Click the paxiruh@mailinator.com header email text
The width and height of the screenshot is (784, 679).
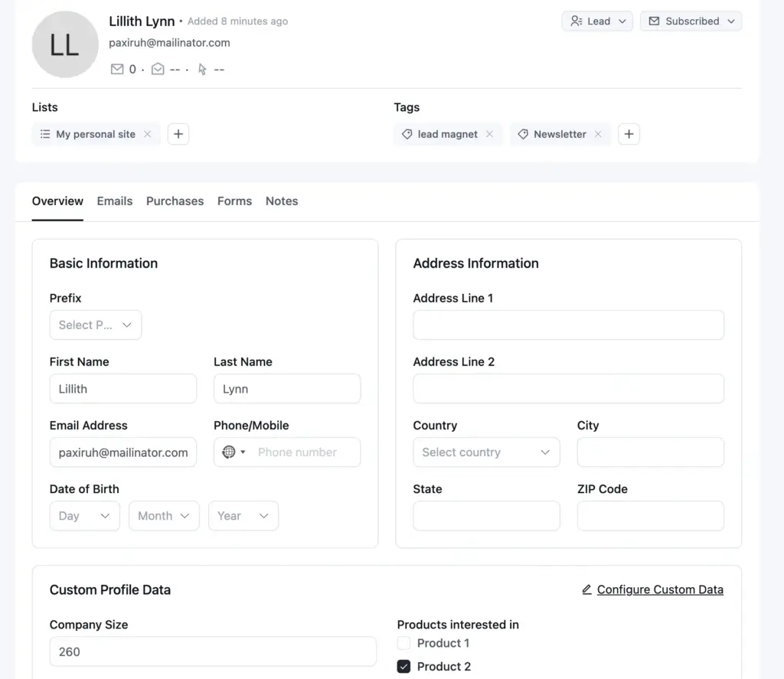169,43
